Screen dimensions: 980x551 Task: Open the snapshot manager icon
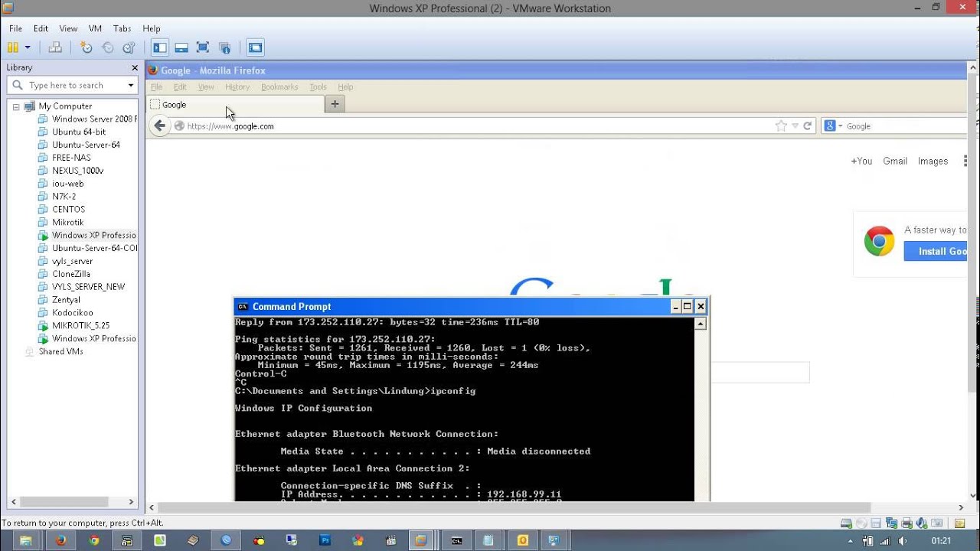(x=129, y=47)
